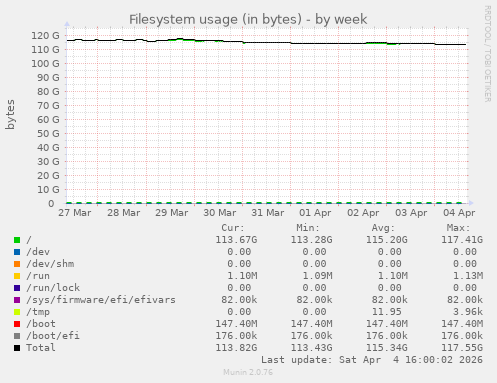Click the blue swatch beside /dev
This screenshot has height=383, width=497.
pyautogui.click(x=17, y=252)
